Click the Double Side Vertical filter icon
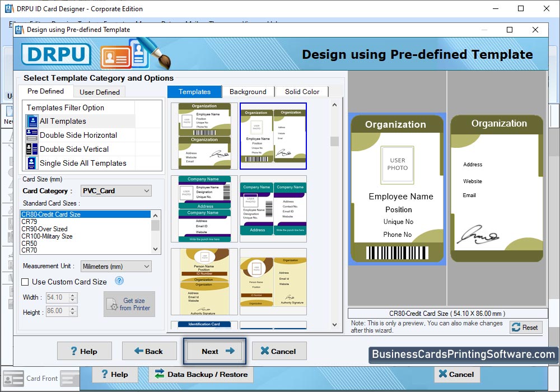Viewport: 560px width, 392px height. click(32, 149)
